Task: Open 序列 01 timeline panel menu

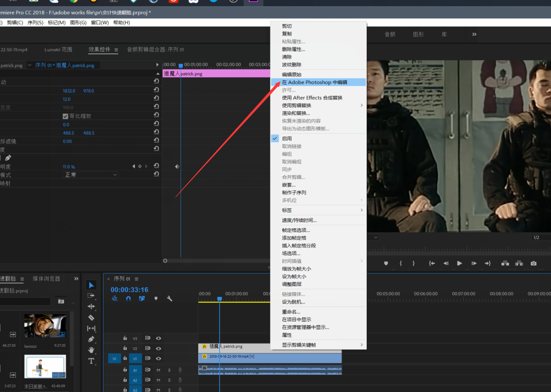Action: [137, 279]
